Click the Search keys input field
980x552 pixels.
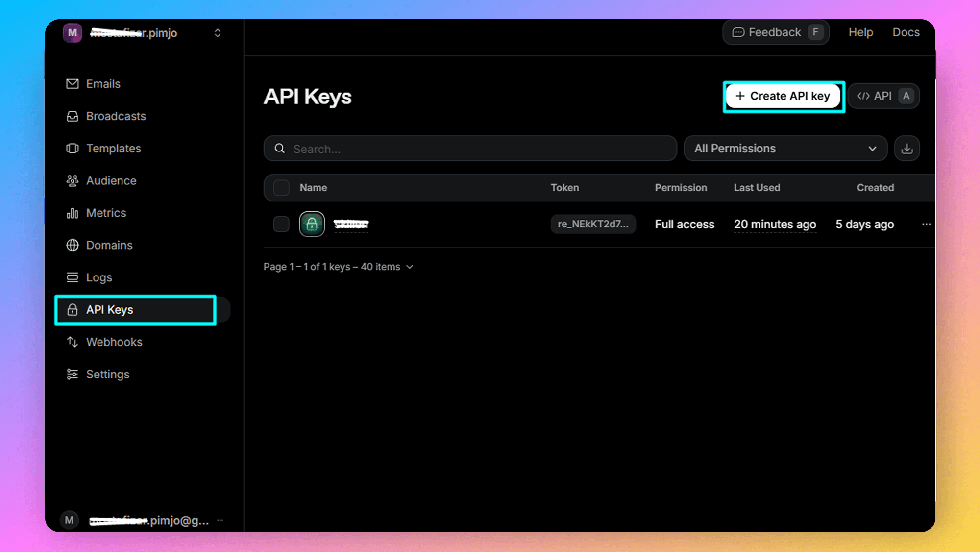pos(470,149)
